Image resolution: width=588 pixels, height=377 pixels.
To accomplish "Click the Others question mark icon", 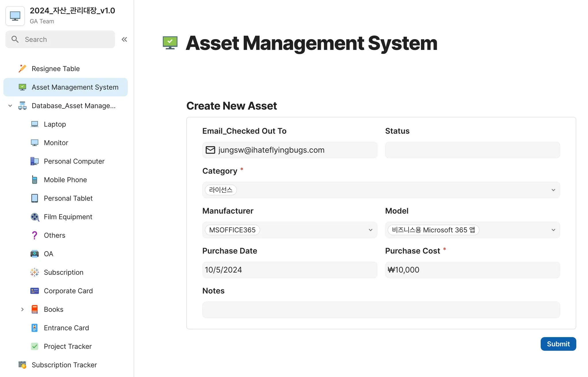I will [x=34, y=235].
